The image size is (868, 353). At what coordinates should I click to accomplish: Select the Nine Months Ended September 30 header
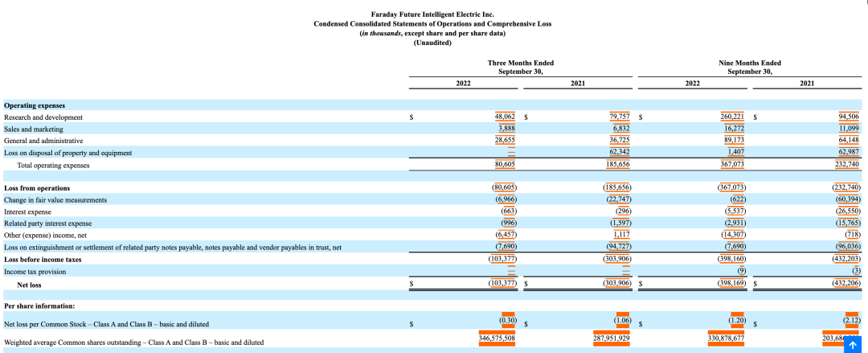pos(750,67)
